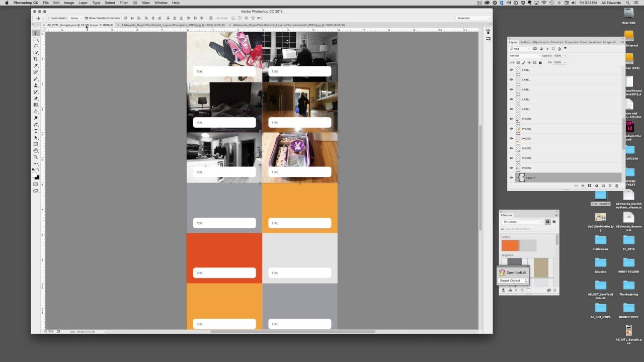The height and width of the screenshot is (362, 644).
Task: Select the Crop tool
Action: (36, 59)
